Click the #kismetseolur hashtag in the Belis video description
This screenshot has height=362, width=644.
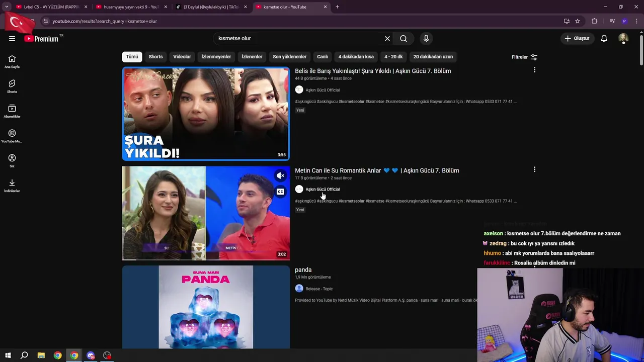(x=351, y=102)
